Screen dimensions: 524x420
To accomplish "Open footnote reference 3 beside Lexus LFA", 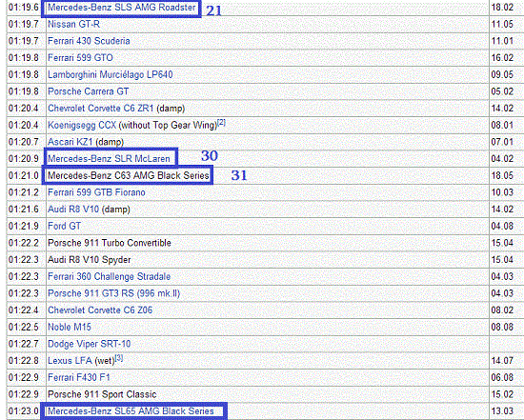I will click(119, 358).
